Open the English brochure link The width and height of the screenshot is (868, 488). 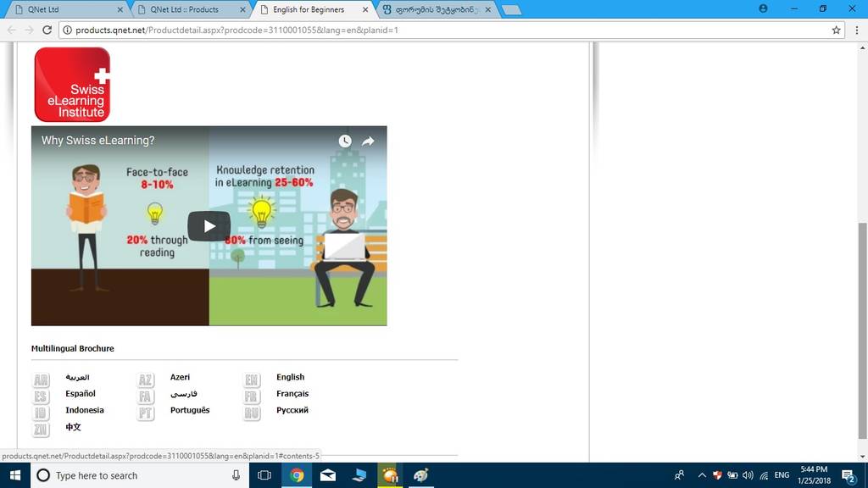pyautogui.click(x=290, y=377)
